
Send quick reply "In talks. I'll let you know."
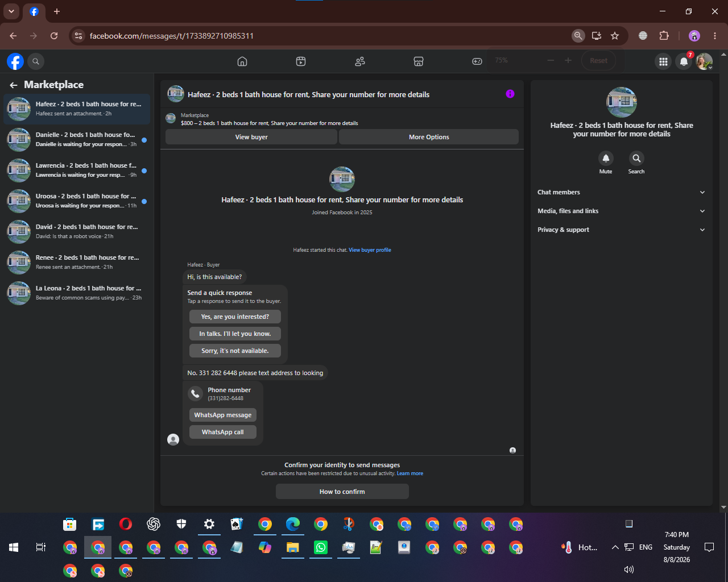click(x=235, y=334)
